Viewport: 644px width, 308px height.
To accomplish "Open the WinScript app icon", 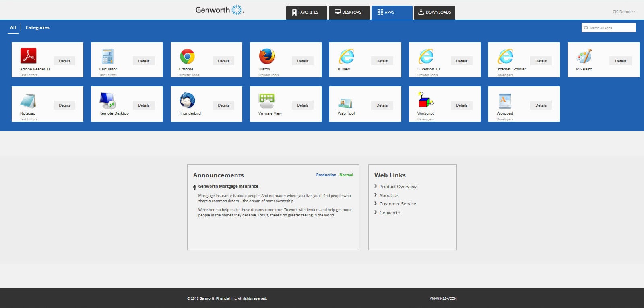I will coord(425,100).
